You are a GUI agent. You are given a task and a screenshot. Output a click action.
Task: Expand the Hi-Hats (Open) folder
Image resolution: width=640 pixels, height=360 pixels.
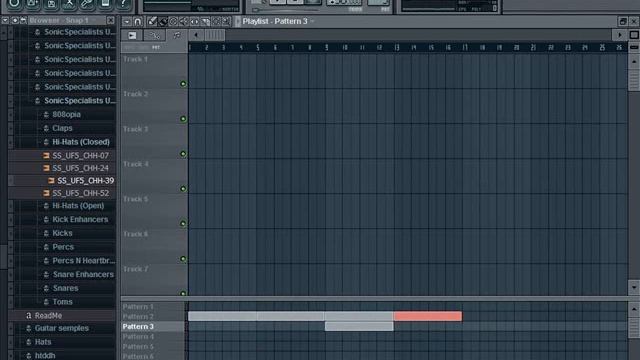(x=78, y=206)
